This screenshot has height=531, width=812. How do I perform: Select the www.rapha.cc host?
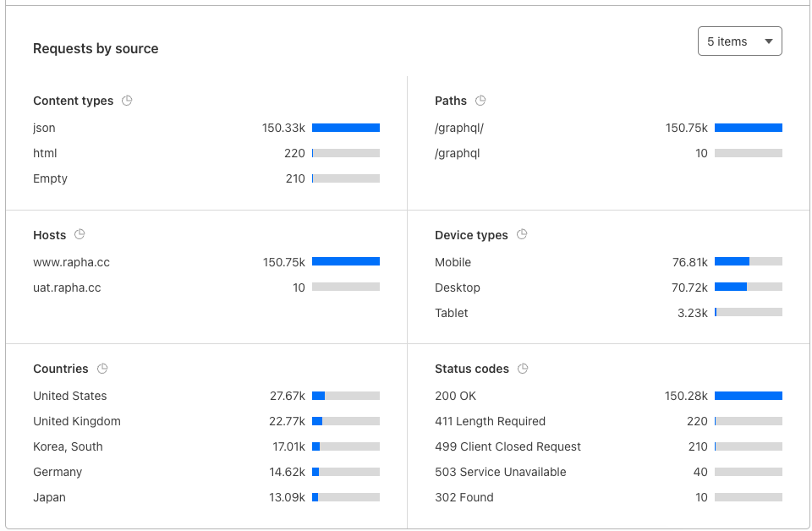point(71,262)
